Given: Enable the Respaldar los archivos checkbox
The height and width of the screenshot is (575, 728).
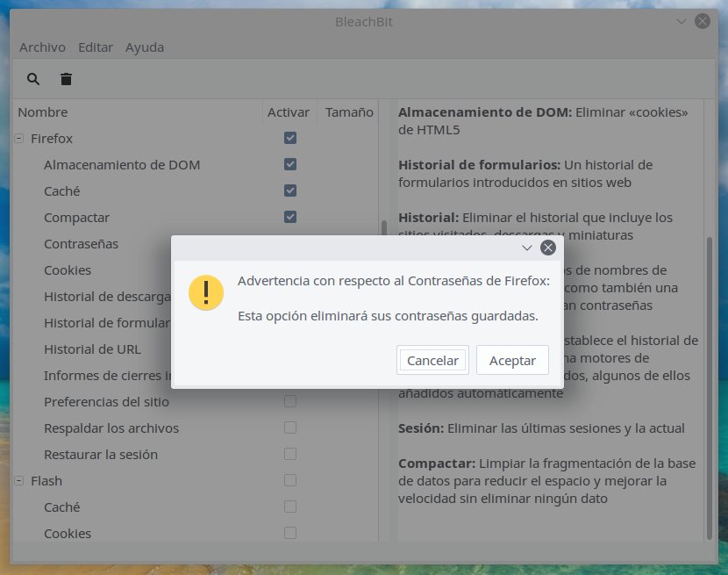Looking at the screenshot, I should pyautogui.click(x=290, y=428).
